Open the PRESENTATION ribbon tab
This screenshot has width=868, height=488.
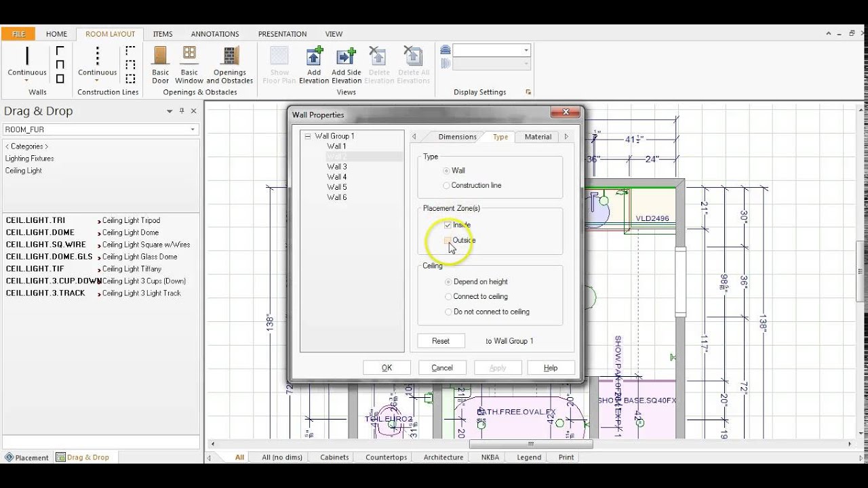pos(282,34)
